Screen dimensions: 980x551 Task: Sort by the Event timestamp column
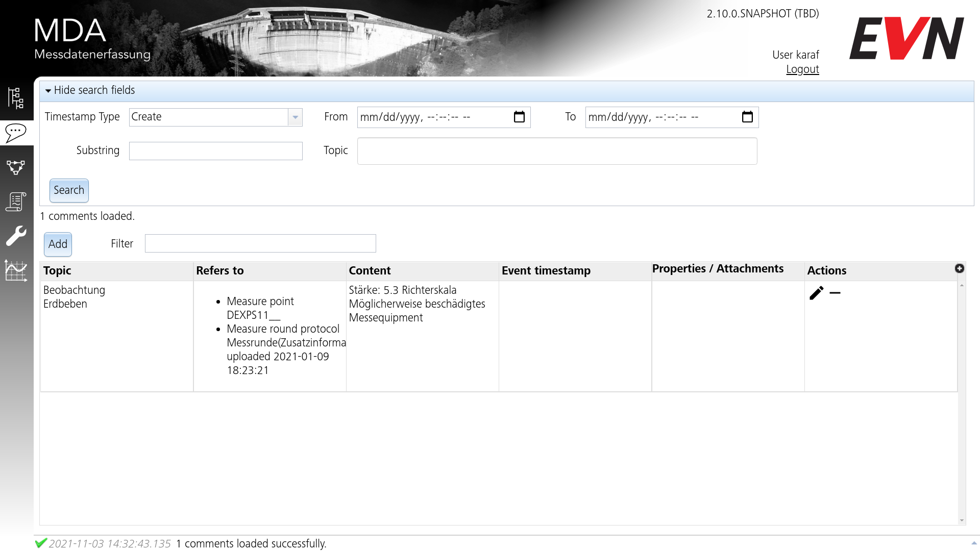(546, 270)
